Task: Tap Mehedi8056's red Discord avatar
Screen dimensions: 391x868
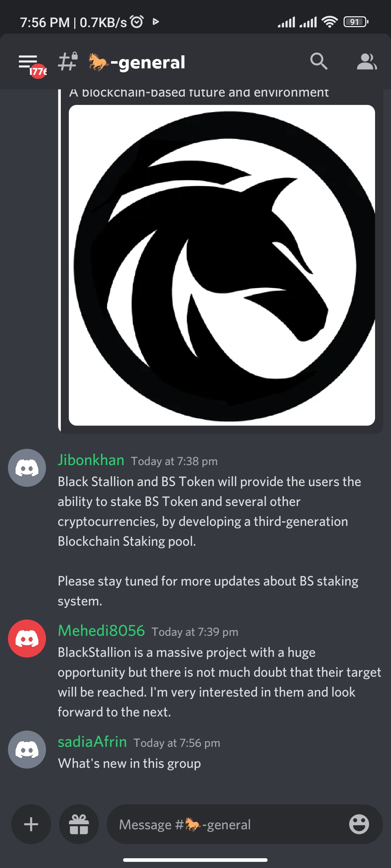Action: point(27,639)
